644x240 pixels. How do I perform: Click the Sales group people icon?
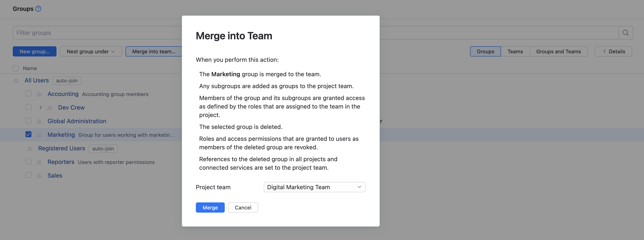[39, 176]
